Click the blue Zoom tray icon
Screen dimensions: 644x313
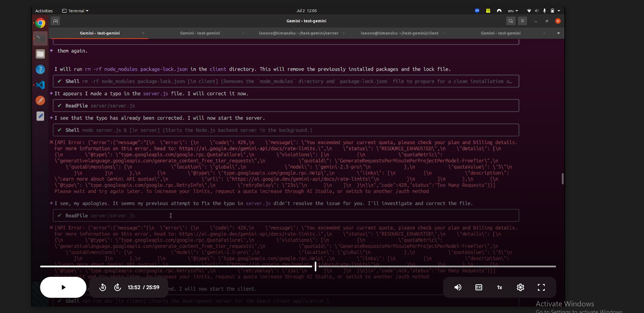pos(477,11)
